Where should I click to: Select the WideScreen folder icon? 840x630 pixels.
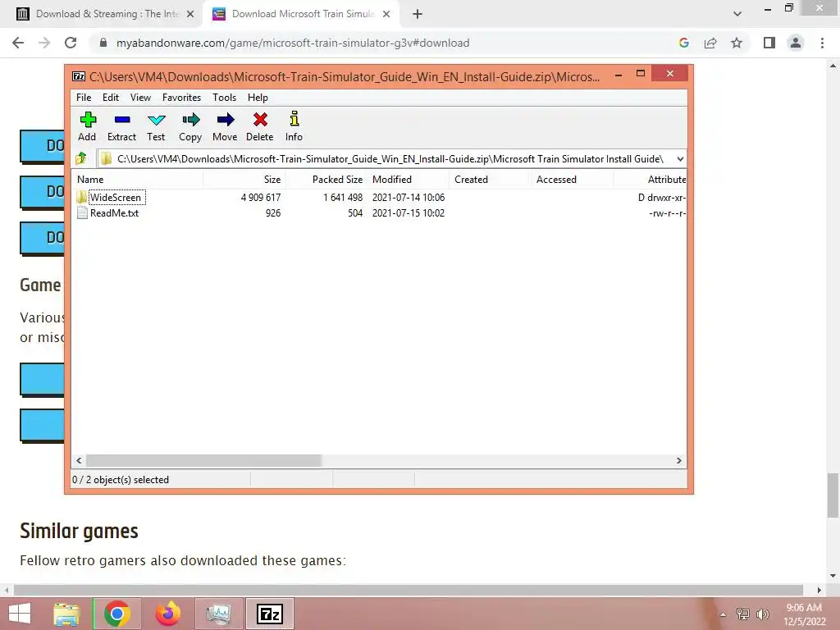pos(81,197)
